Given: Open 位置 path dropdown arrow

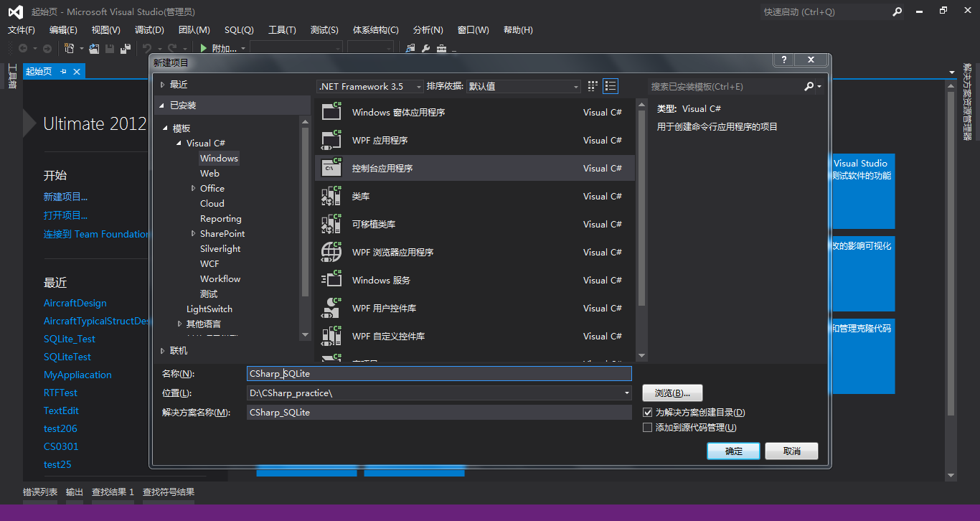Looking at the screenshot, I should [627, 393].
